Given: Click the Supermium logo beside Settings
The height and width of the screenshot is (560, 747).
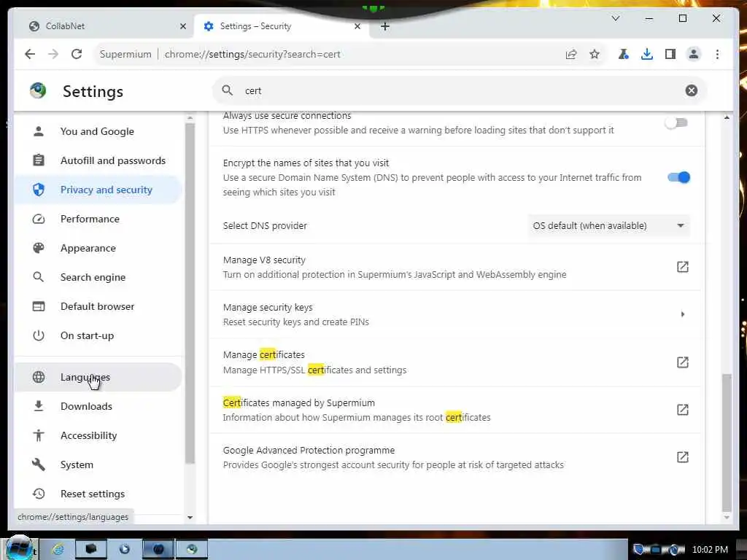Looking at the screenshot, I should pyautogui.click(x=38, y=90).
